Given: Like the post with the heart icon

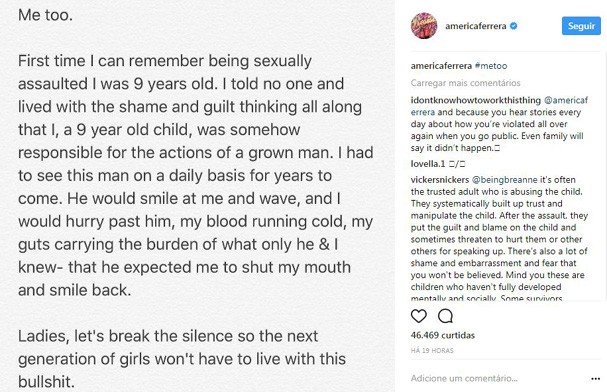Looking at the screenshot, I should [x=418, y=316].
